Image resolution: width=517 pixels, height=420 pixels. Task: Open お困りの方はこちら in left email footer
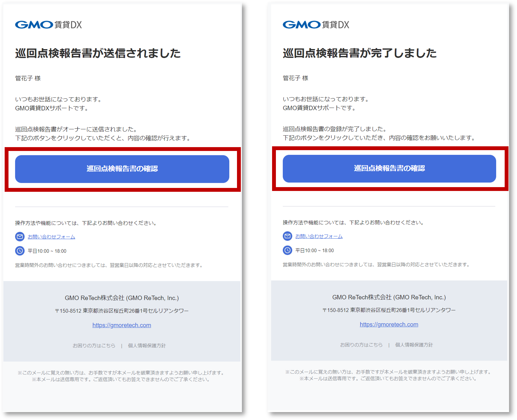pos(94,346)
